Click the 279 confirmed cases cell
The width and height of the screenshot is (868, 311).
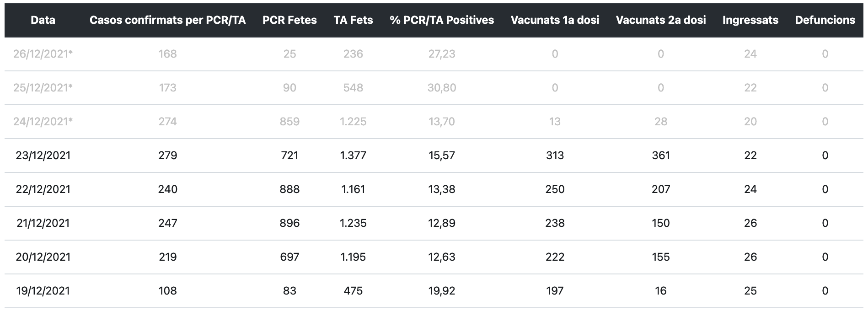[x=168, y=155]
